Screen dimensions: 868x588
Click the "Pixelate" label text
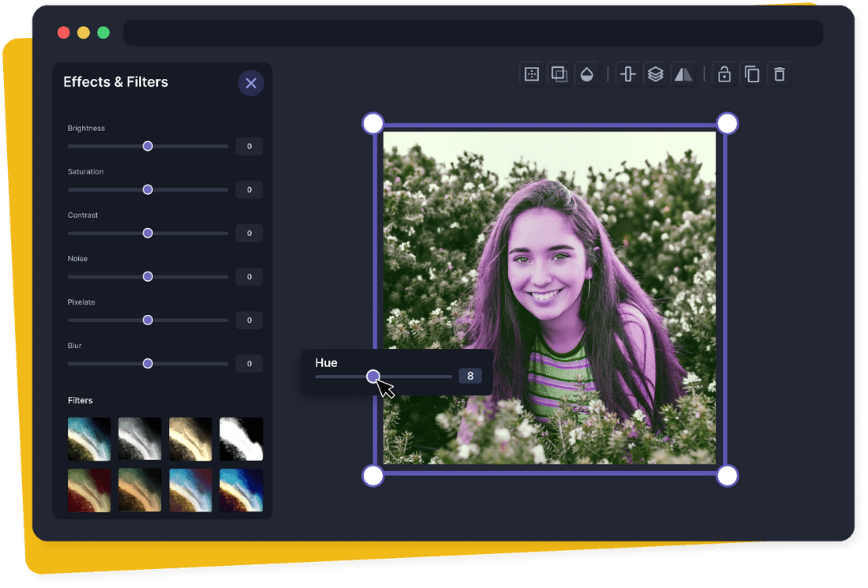click(x=81, y=301)
